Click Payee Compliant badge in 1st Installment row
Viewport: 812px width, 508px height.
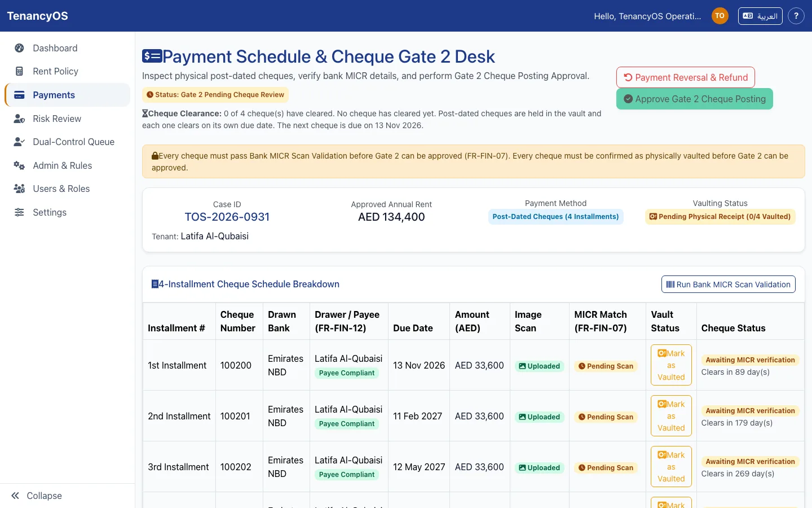(347, 373)
